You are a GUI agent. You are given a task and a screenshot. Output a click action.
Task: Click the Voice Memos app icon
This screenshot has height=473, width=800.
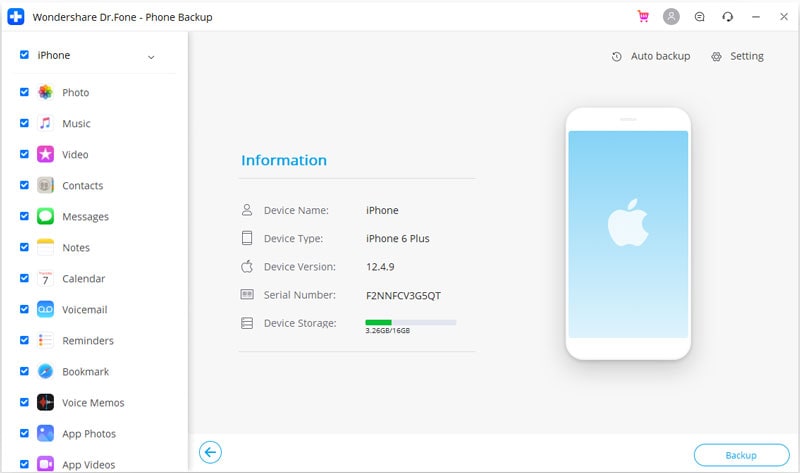45,403
